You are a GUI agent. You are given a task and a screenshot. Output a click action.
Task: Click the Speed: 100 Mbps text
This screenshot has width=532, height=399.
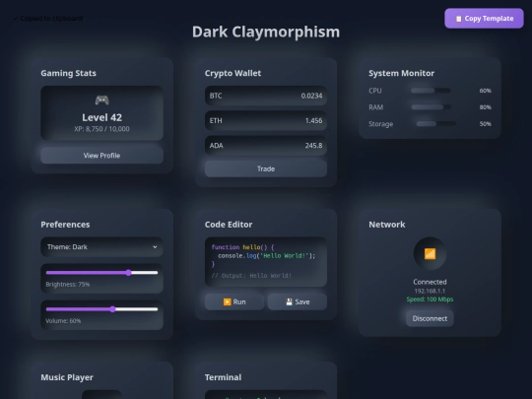(x=430, y=299)
